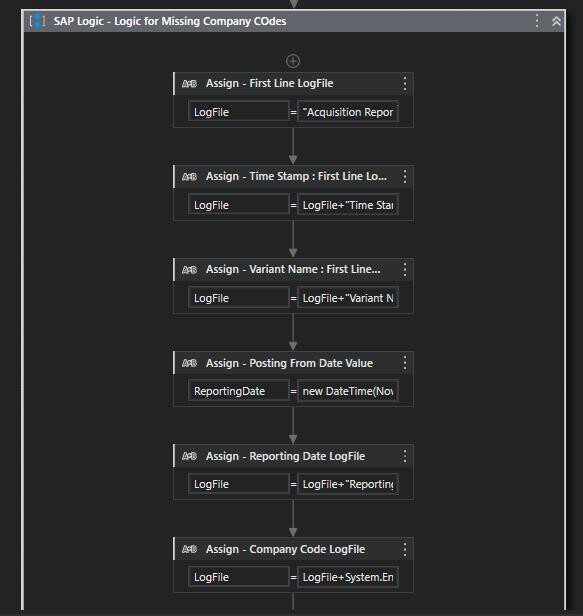Open options for Assign - Time Stamp activity

405,177
